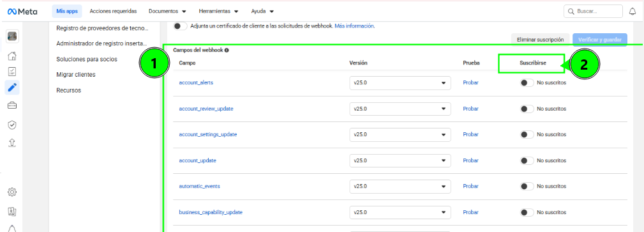Click the Meta logo

coord(22,12)
